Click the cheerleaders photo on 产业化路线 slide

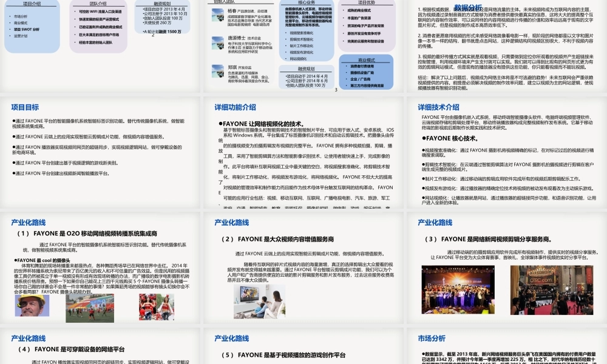tap(157, 306)
